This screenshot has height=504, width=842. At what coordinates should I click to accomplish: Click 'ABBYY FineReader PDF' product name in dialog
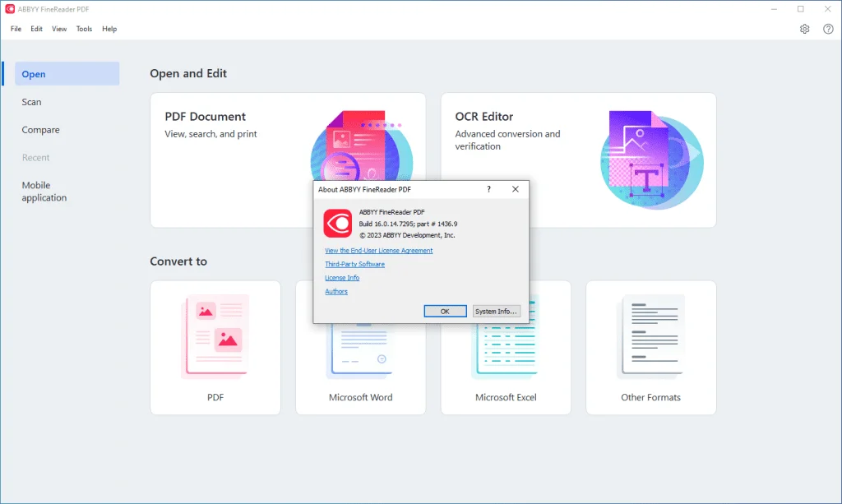(x=391, y=212)
